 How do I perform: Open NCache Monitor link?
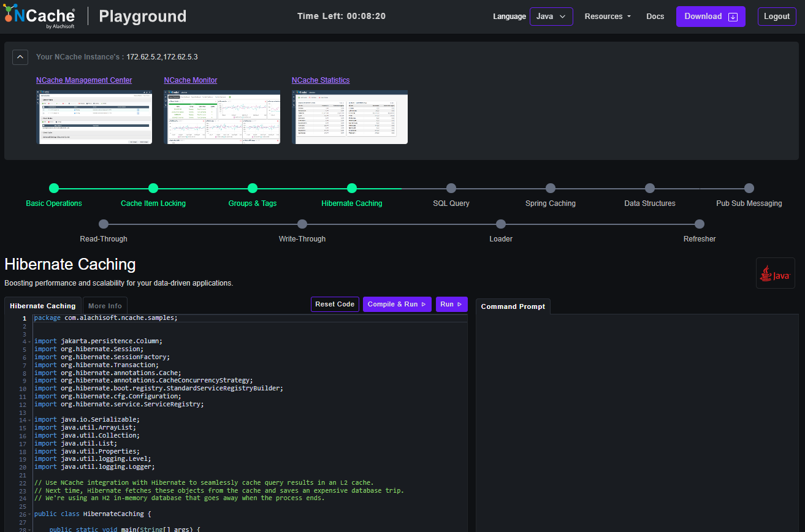(x=191, y=80)
